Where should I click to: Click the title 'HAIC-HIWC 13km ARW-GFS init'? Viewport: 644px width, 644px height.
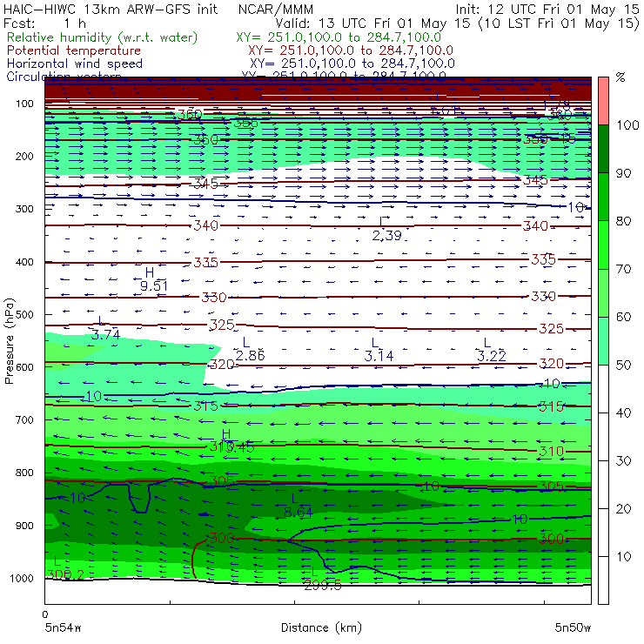111,9
